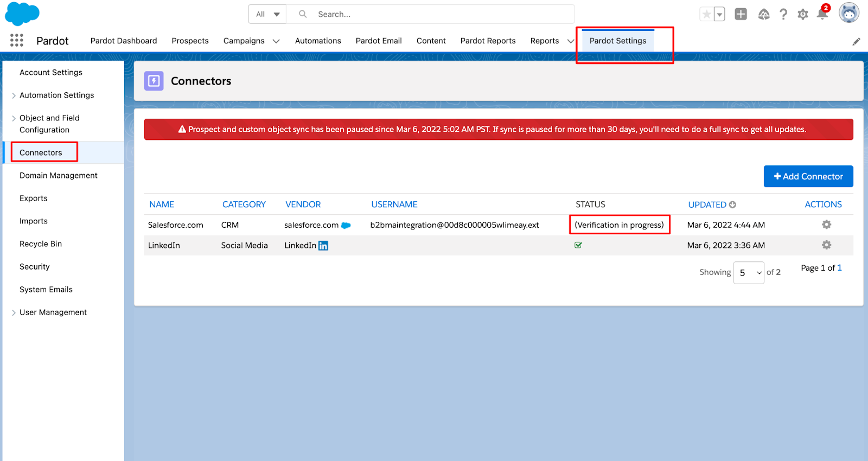The width and height of the screenshot is (868, 461).
Task: Click the Salesforce cloud logo
Action: pyautogui.click(x=22, y=14)
